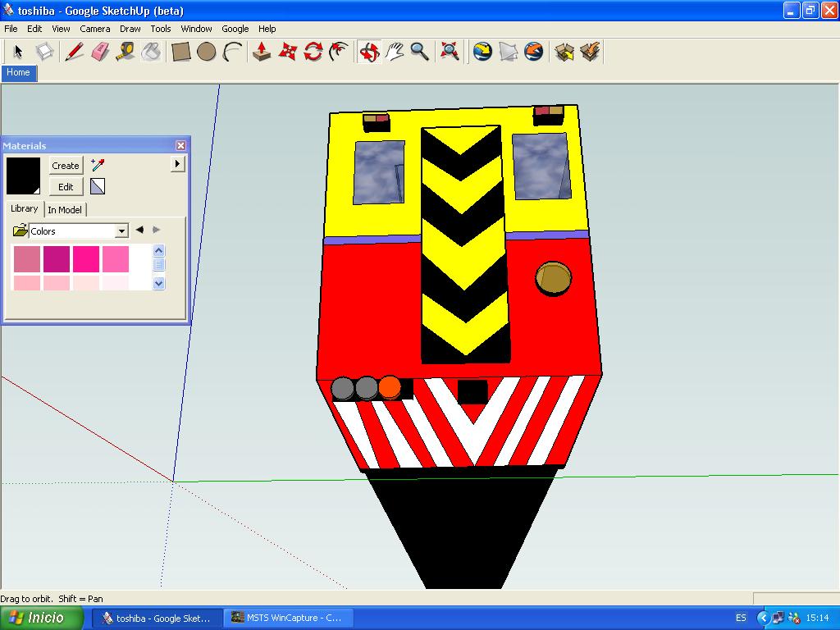This screenshot has width=840, height=630.
Task: Activate the Push/Pull tool
Action: [261, 52]
